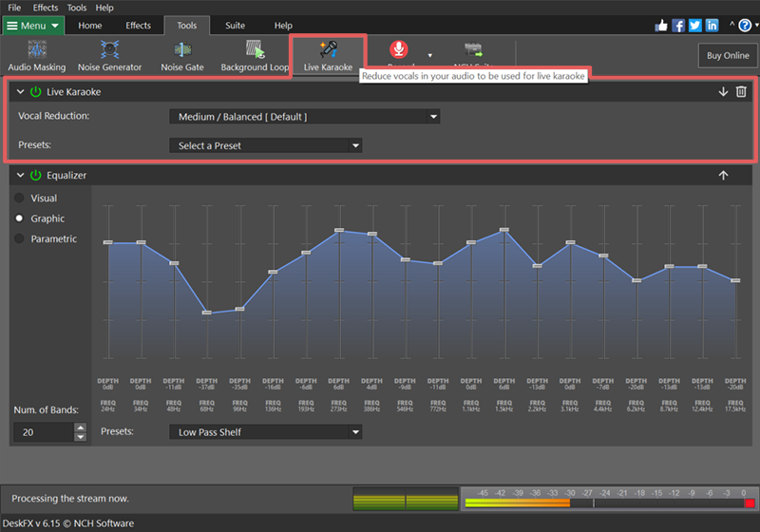Share on Facebook icon
The width and height of the screenshot is (760, 532).
[678, 26]
